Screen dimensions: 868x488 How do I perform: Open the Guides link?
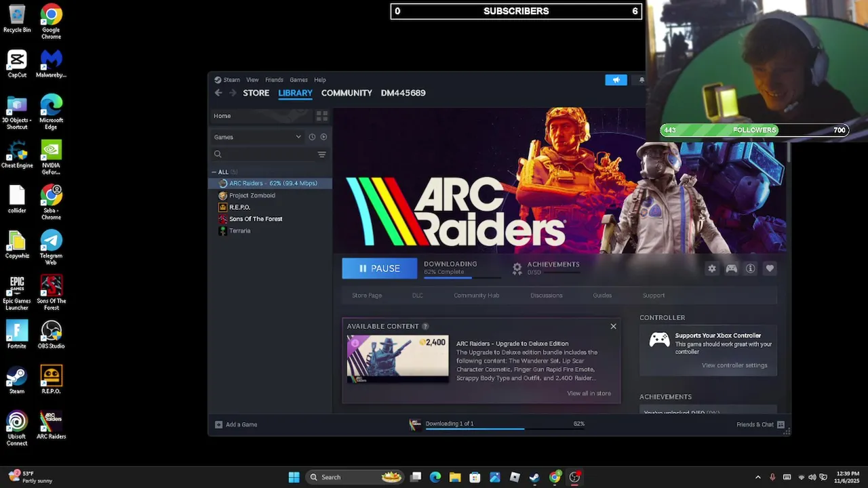tap(602, 296)
